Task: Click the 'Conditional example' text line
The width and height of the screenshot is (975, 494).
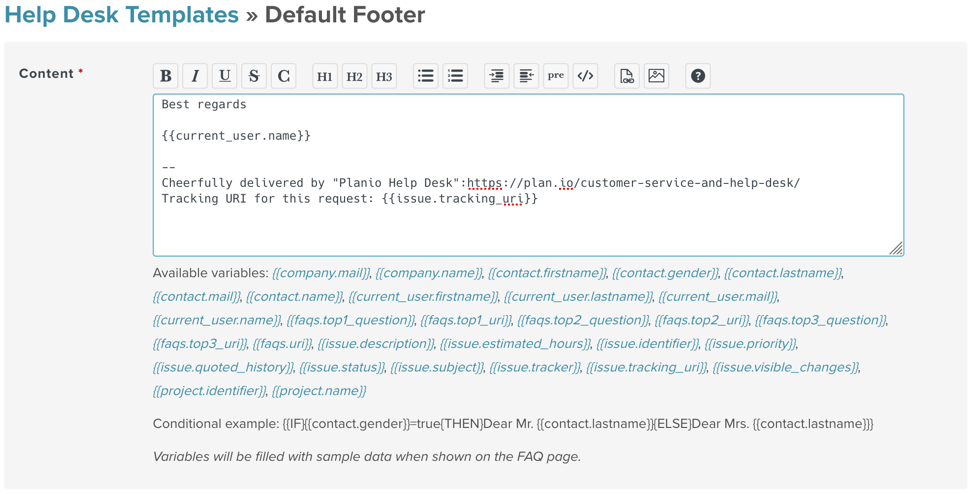Action: pos(513,424)
